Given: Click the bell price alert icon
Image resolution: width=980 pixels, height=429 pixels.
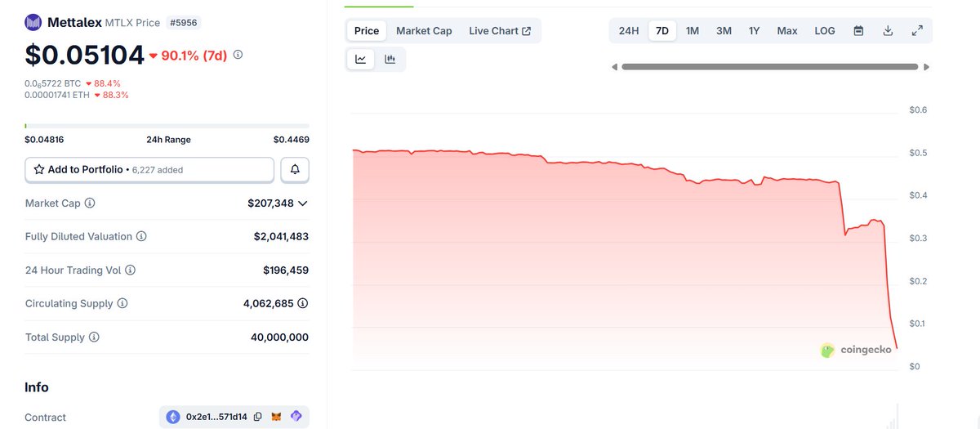Looking at the screenshot, I should (295, 170).
